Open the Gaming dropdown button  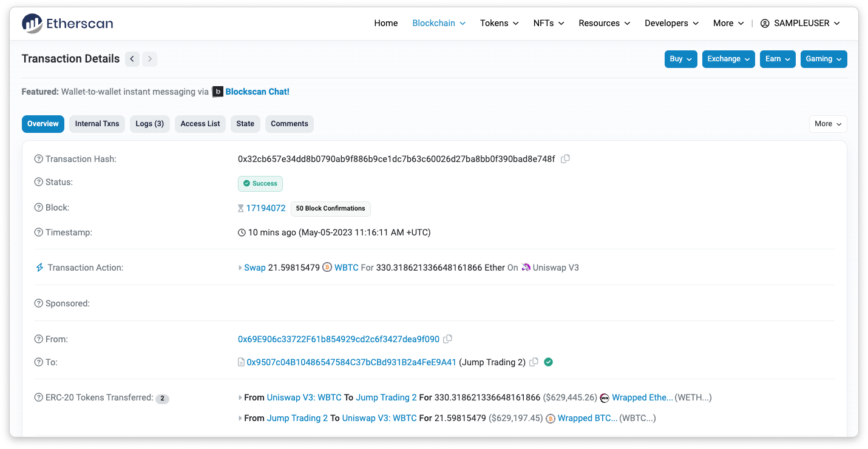[x=823, y=59]
